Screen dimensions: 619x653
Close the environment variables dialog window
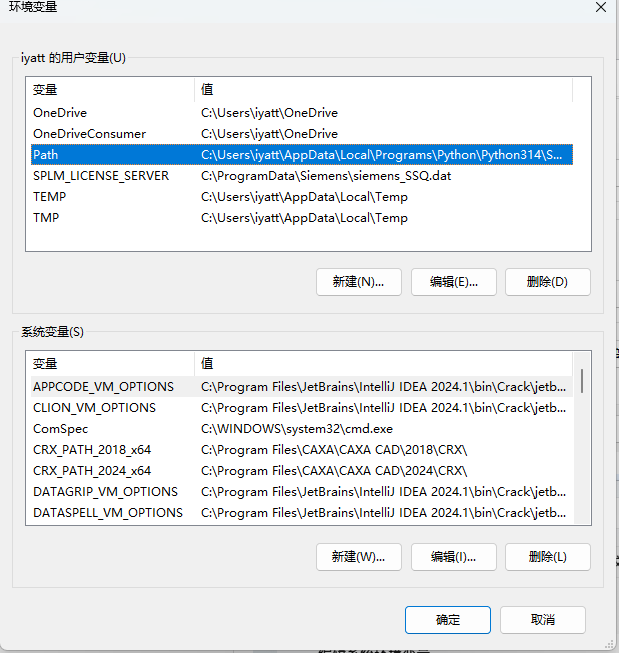[x=600, y=8]
